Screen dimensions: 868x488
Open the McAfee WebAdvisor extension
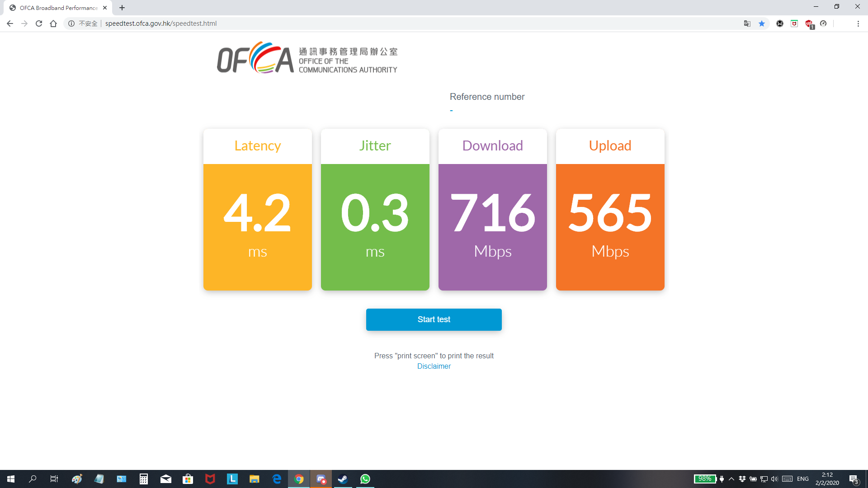coord(794,23)
